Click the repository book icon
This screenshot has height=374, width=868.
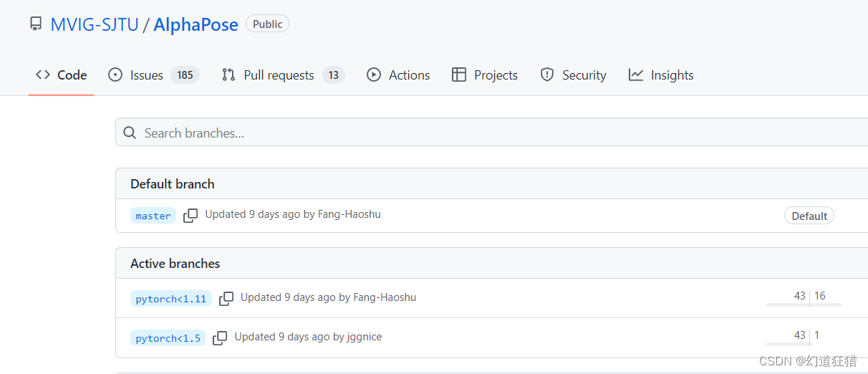[x=36, y=24]
